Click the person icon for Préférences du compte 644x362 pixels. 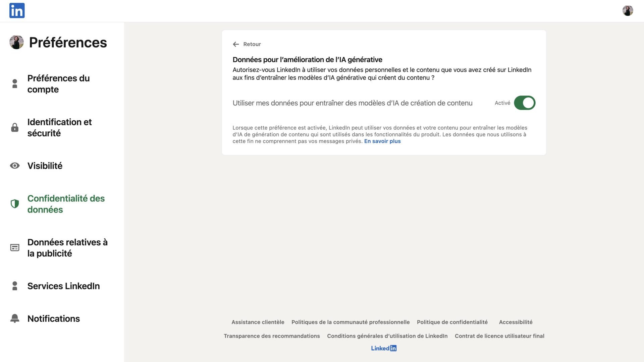click(15, 84)
